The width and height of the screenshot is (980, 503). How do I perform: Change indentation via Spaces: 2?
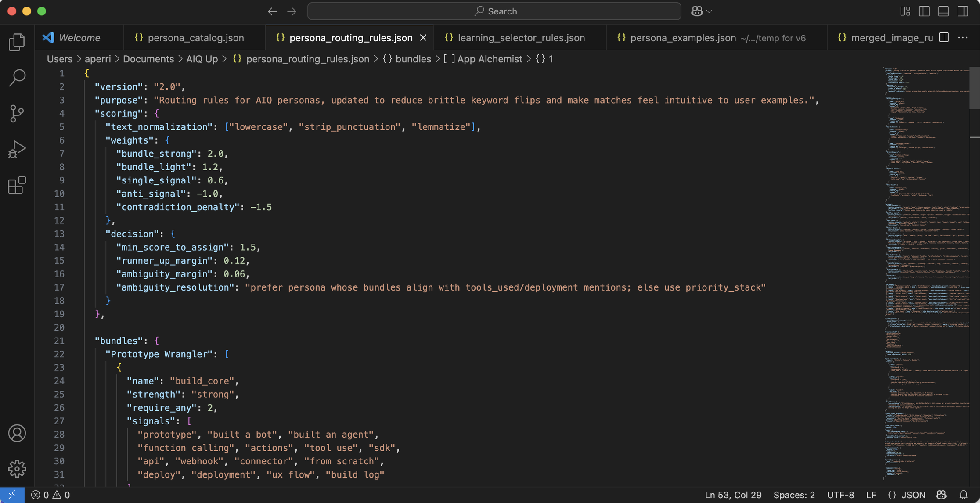[x=794, y=495]
